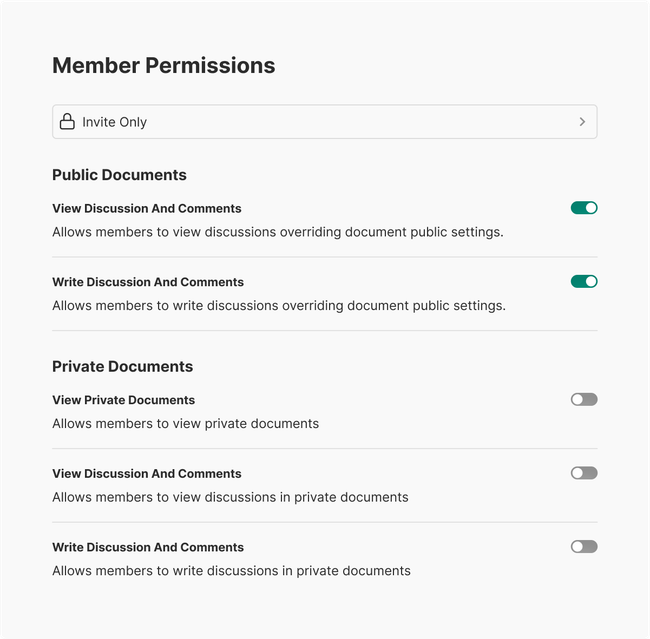Turn on private documents Write Discussion toggle
Viewport: 650px width, 639px height.
[x=584, y=547]
